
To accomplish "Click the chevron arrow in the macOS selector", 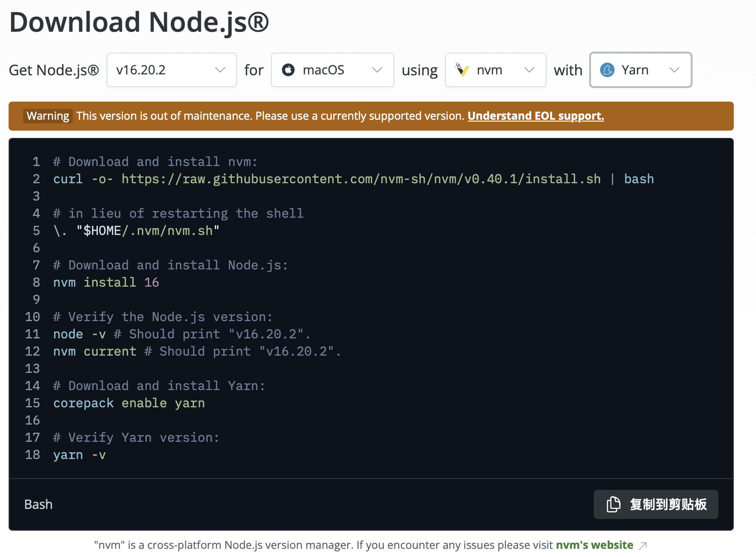I will tap(377, 70).
